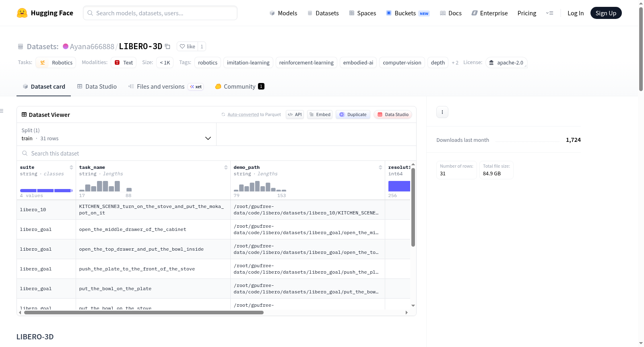Click the Robotics task icon
Viewport: 644px width, 347px height.
[43, 62]
